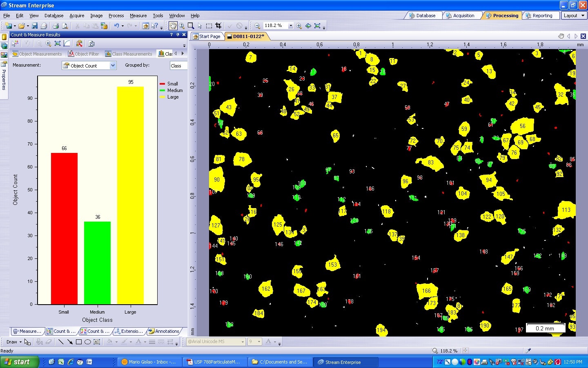Activate the Zoom tool
Image resolution: width=588 pixels, height=368 pixels.
(182, 25)
